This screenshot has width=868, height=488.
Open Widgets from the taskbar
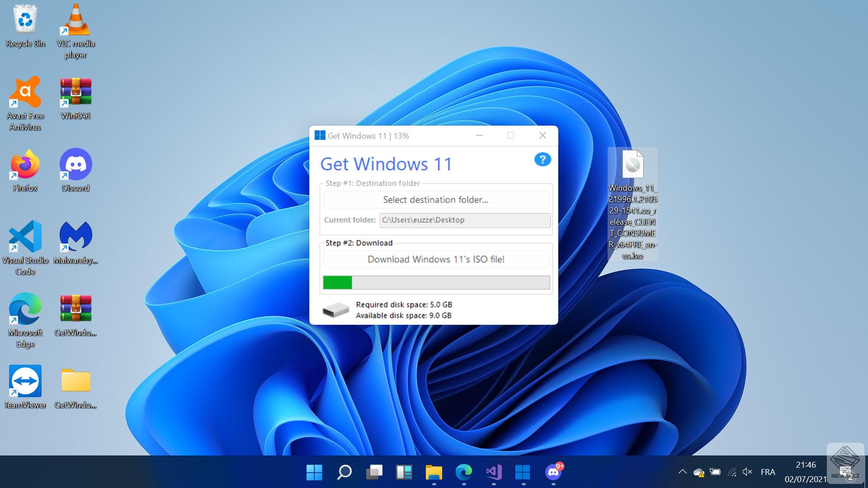404,472
